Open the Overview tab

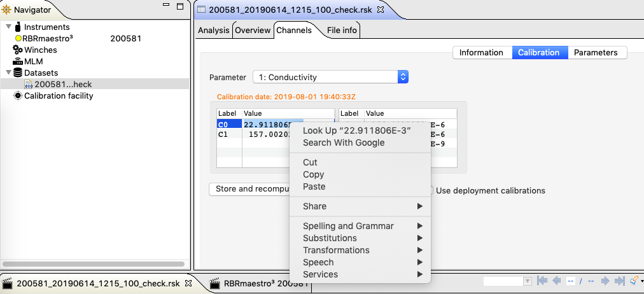click(253, 30)
